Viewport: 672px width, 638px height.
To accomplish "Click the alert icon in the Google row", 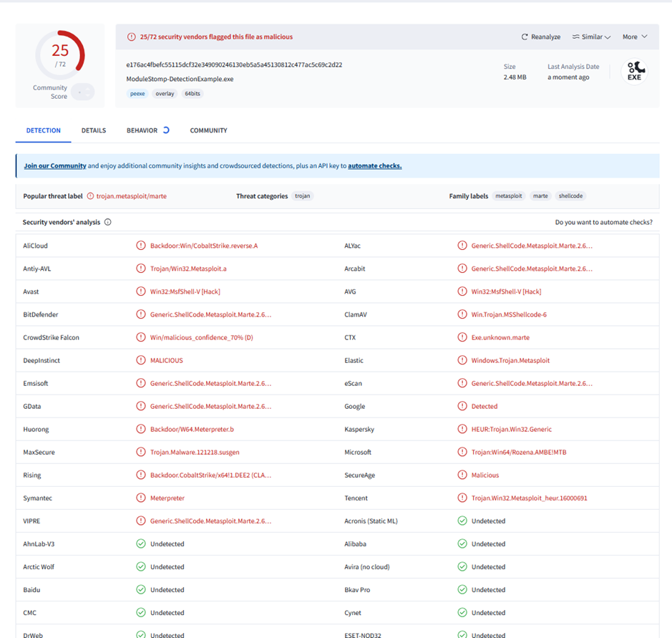I will point(462,407).
